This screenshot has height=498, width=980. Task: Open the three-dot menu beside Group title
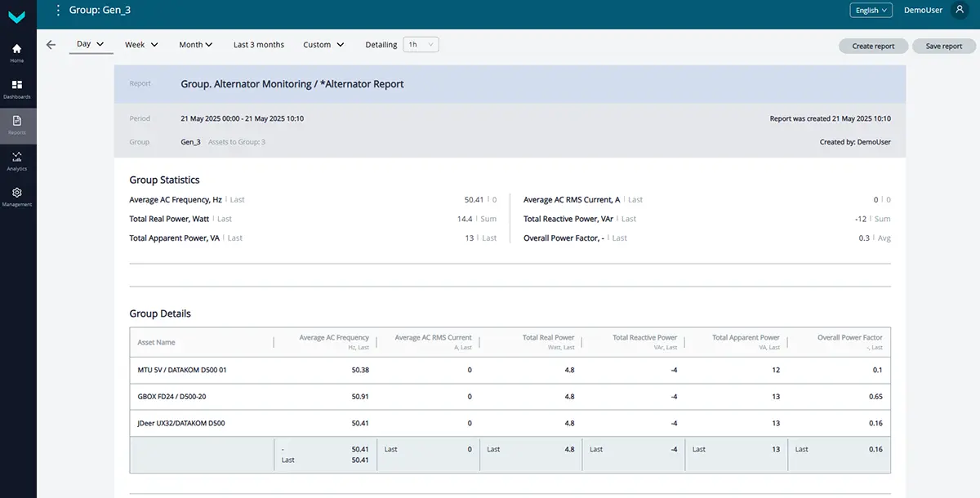tap(58, 11)
